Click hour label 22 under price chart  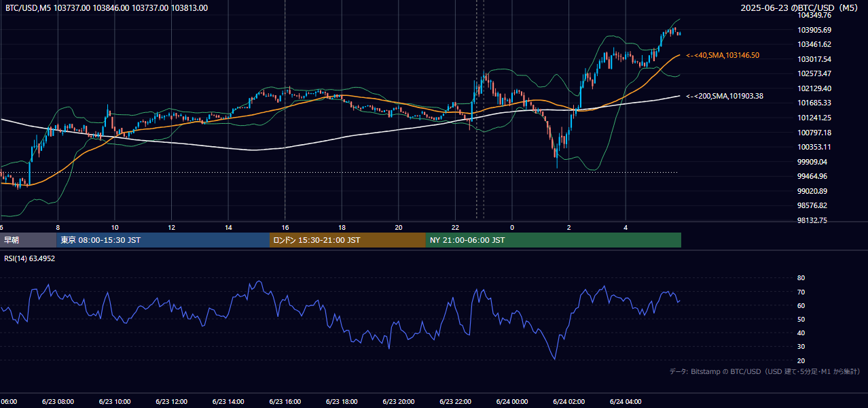(455, 227)
